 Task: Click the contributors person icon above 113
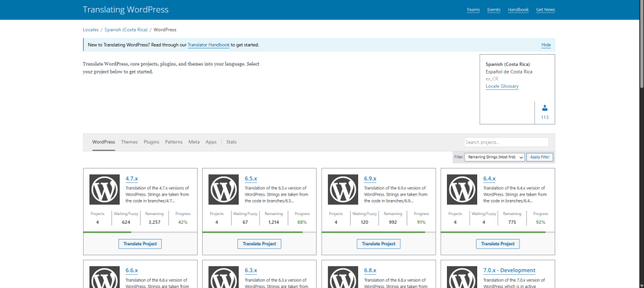coord(545,108)
